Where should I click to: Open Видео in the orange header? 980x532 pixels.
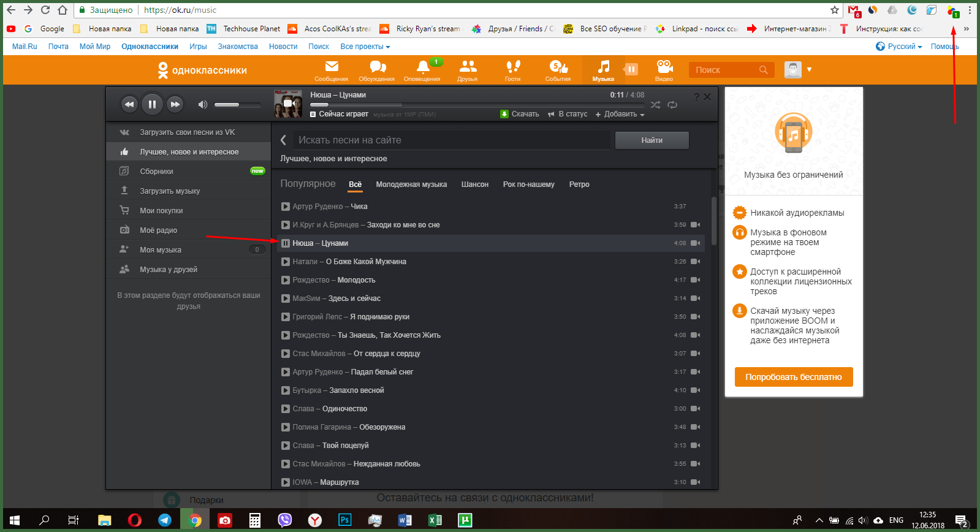coord(664,70)
